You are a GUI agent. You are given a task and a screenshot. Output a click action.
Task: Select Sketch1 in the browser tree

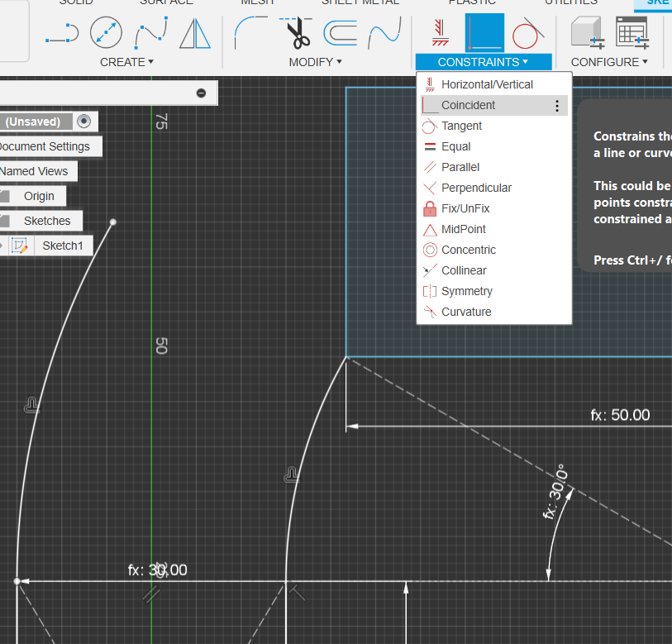tap(63, 246)
